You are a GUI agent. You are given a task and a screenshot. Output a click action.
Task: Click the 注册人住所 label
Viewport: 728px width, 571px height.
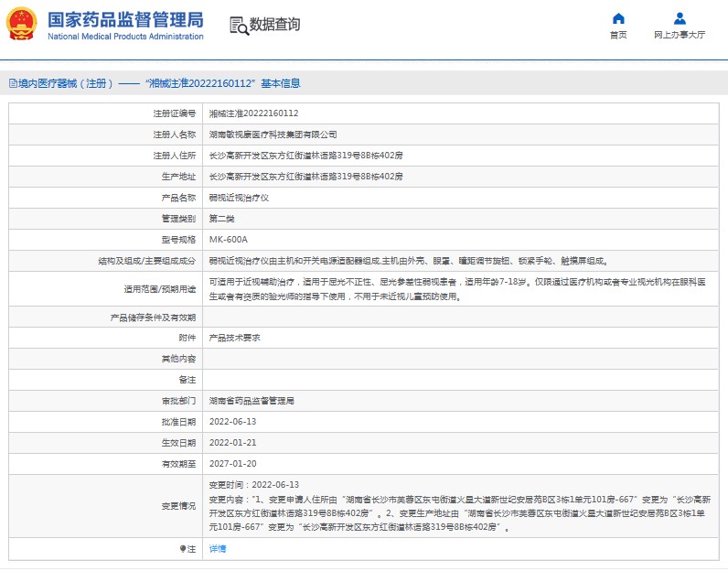pyautogui.click(x=175, y=156)
